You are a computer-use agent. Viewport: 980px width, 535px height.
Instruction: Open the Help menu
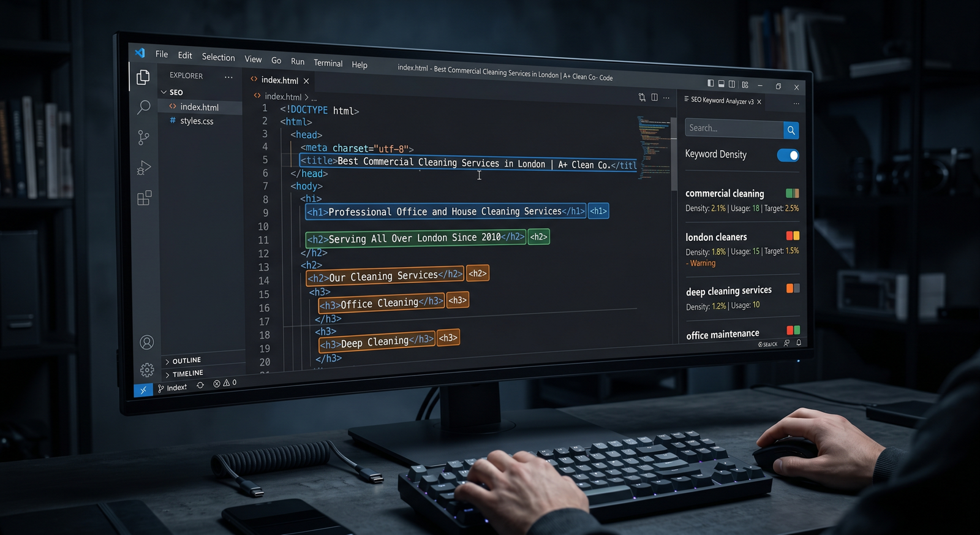click(360, 65)
